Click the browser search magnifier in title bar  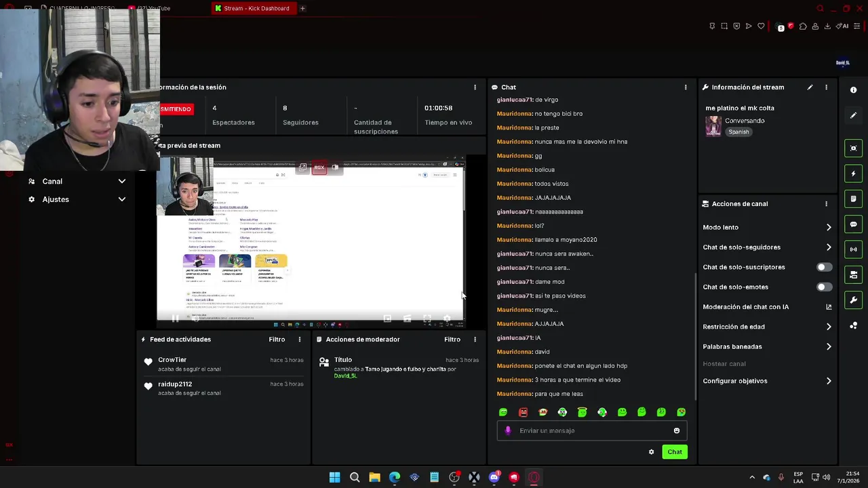tap(820, 9)
